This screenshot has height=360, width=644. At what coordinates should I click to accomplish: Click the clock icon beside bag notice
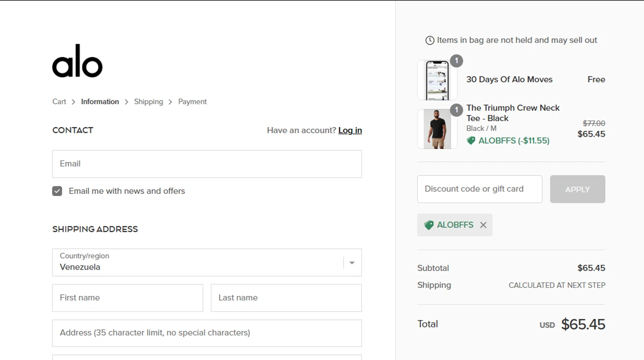coord(430,40)
